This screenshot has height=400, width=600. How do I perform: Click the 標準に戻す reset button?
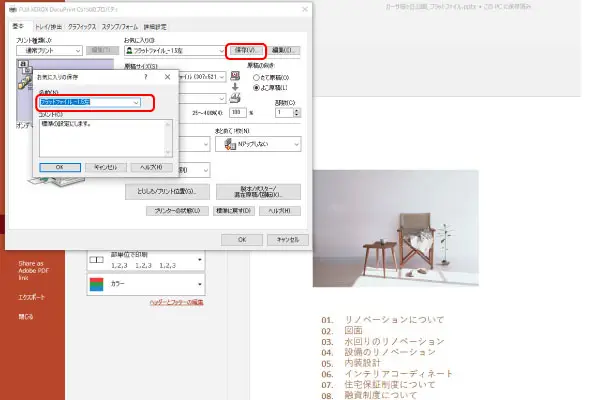click(234, 211)
